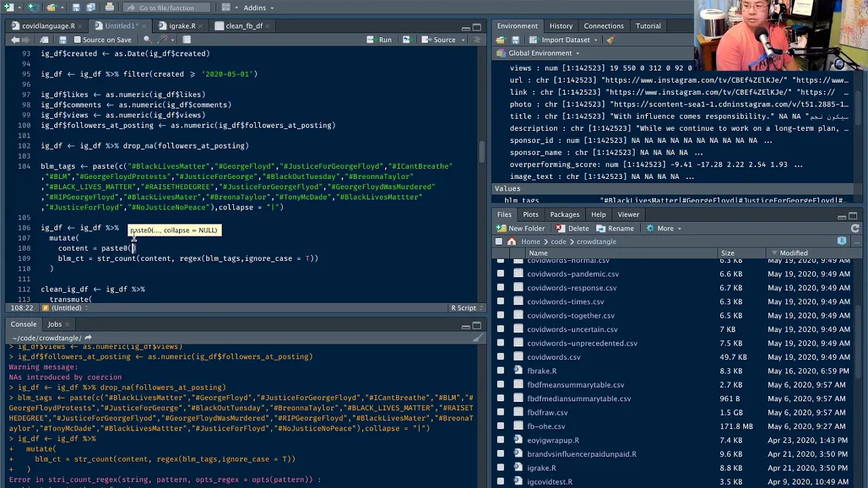This screenshot has width=868, height=488.
Task: Re-run the previous code region
Action: 406,40
